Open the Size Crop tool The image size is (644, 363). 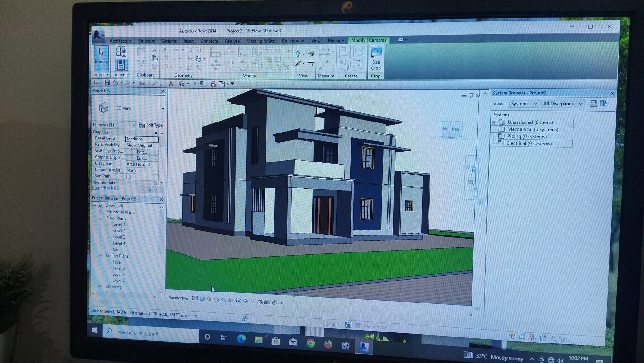pyautogui.click(x=376, y=59)
